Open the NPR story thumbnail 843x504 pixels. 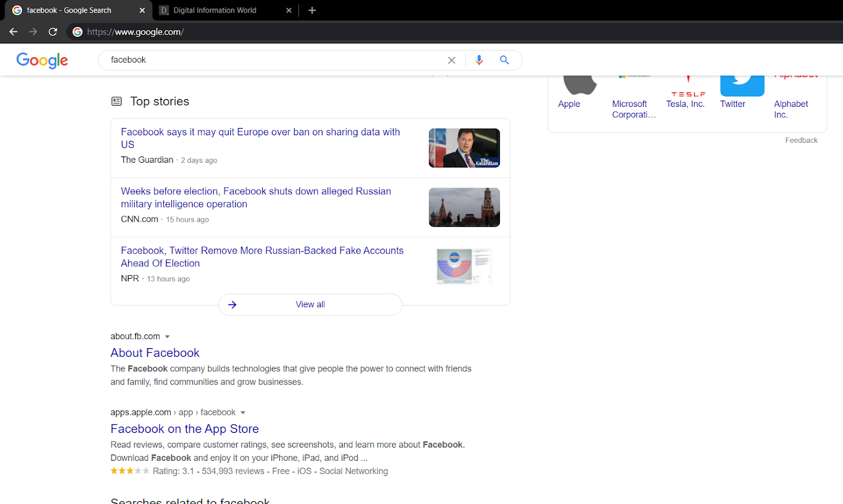coord(464,266)
